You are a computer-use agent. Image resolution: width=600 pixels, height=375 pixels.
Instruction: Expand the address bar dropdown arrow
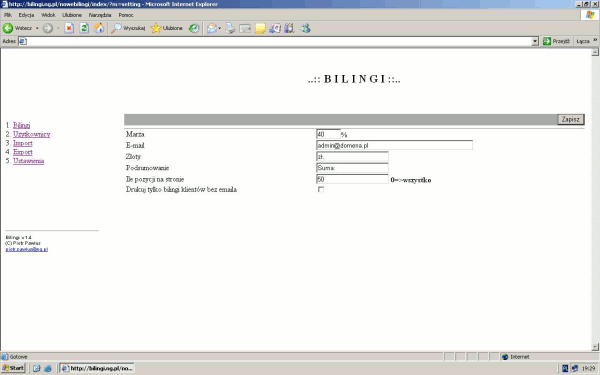pyautogui.click(x=535, y=41)
